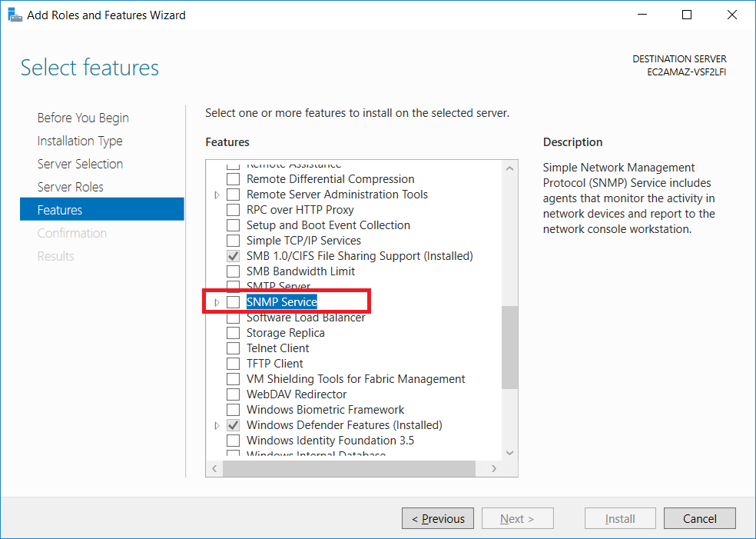Click scroll up arrow of features list

[509, 168]
